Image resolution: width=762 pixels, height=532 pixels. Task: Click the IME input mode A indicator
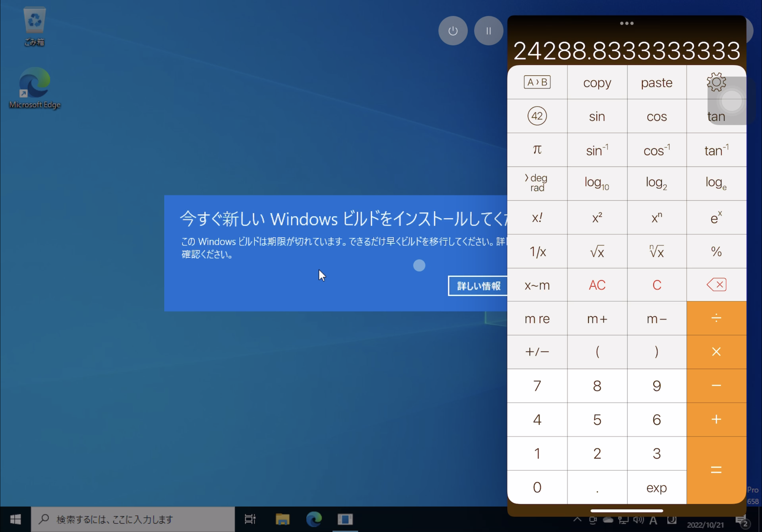[x=654, y=521]
